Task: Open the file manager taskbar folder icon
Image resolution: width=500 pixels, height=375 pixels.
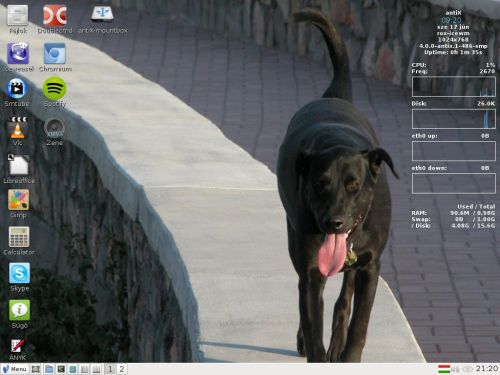Action: [x=49, y=369]
